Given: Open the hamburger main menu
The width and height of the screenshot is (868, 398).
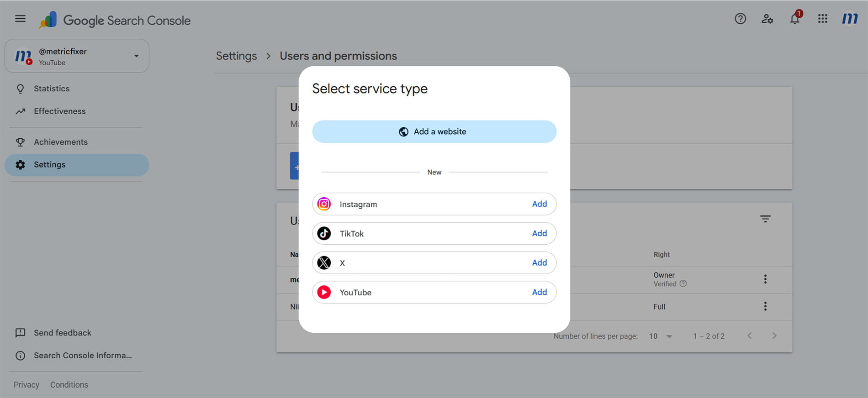Looking at the screenshot, I should 20,19.
